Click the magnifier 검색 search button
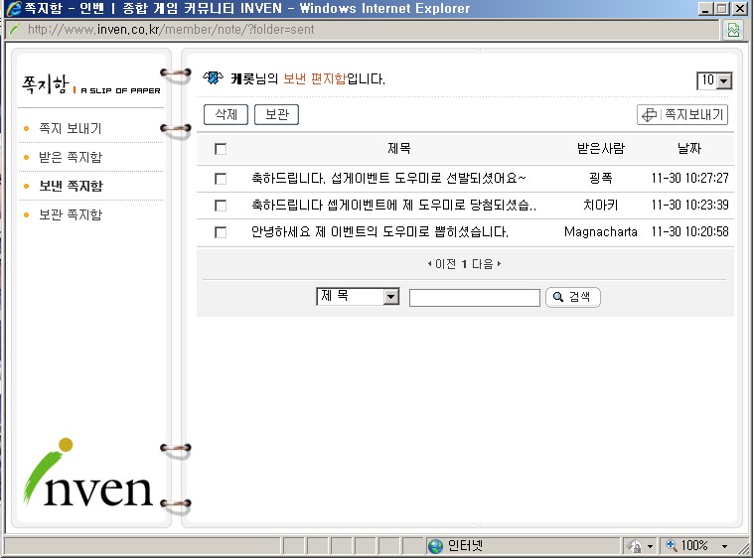The image size is (754, 560). (573, 297)
